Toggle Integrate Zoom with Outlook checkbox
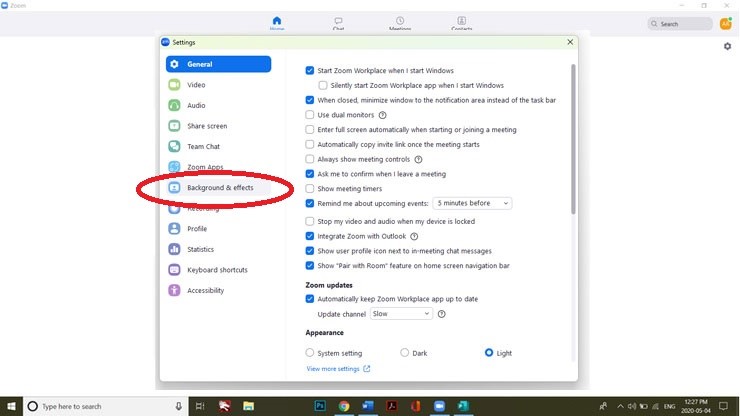The image size is (740, 416). (310, 236)
